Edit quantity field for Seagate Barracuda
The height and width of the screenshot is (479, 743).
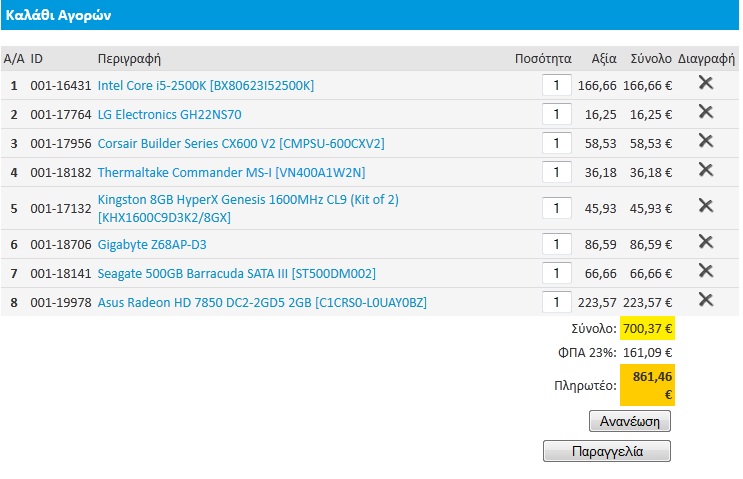click(557, 273)
